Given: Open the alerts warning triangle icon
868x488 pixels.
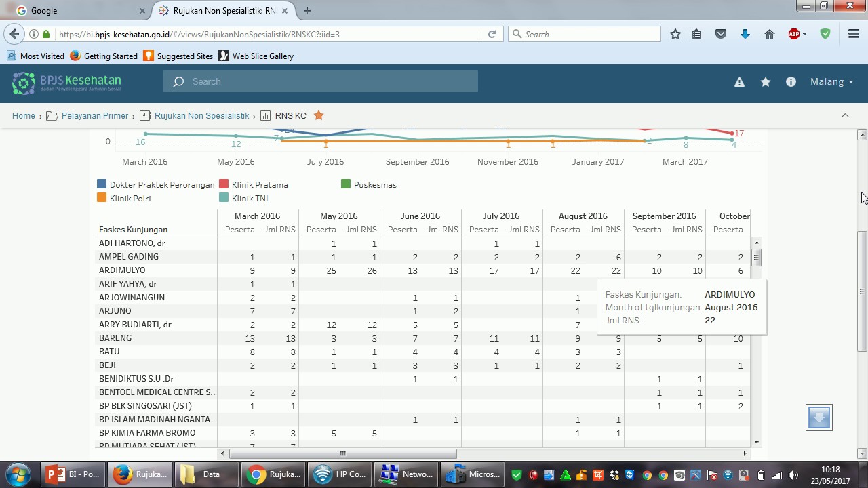Looking at the screenshot, I should tap(740, 82).
